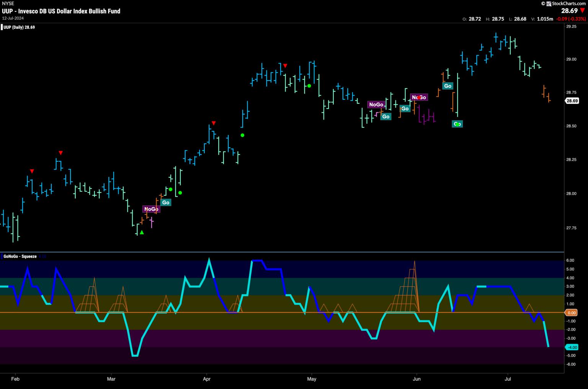Click the red down arrow beside 28.69

(583, 11)
